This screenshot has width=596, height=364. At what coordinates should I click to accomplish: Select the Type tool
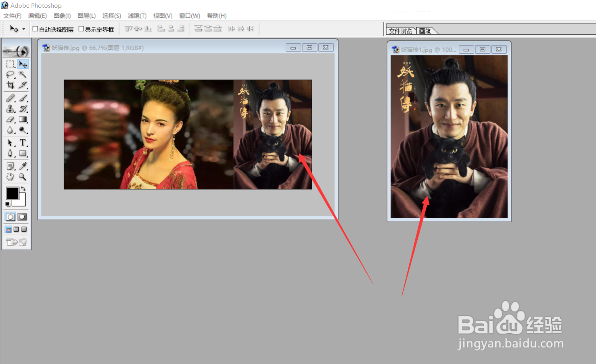click(23, 143)
